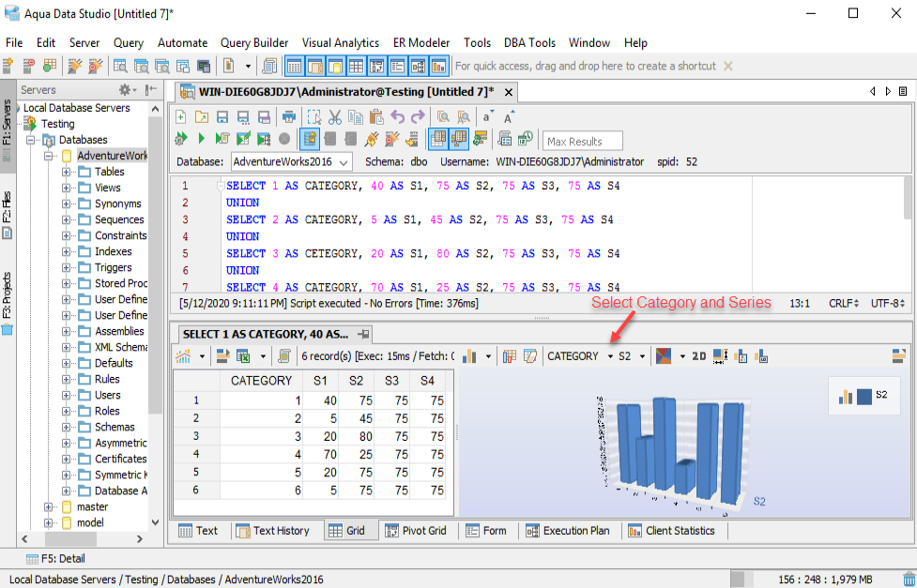Click the green Execute query arrow
Image resolution: width=917 pixels, height=588 pixels.
201,139
